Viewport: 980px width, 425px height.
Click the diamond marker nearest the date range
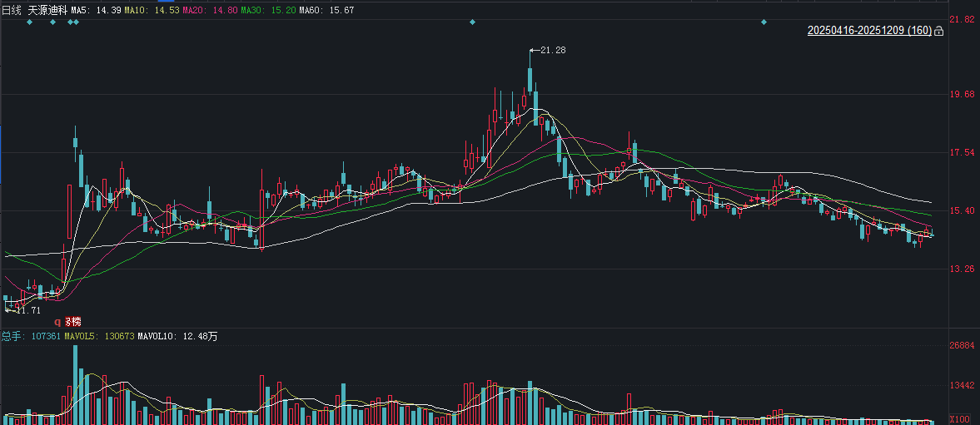pyautogui.click(x=764, y=22)
